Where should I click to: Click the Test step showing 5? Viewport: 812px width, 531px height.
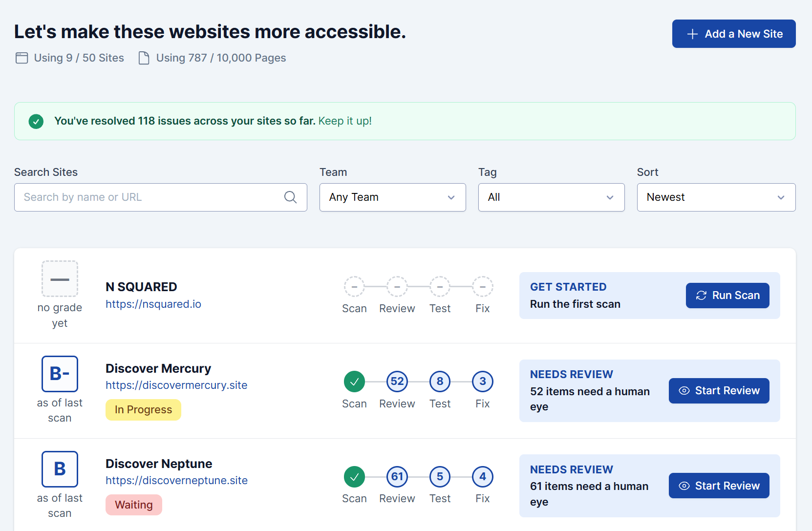pyautogui.click(x=440, y=477)
